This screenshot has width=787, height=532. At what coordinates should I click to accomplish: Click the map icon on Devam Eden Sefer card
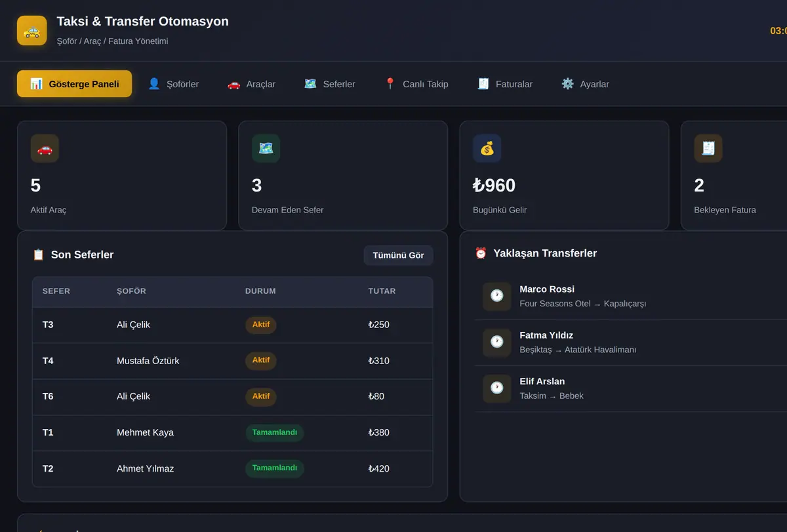pos(266,149)
